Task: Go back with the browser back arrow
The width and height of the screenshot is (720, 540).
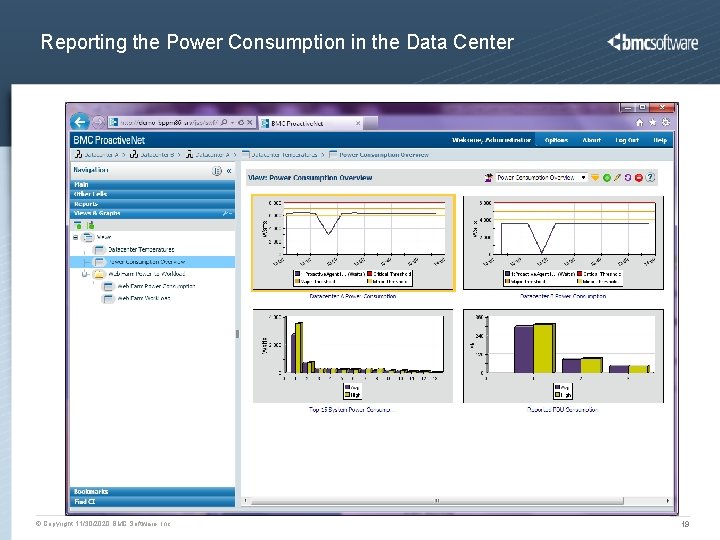Action: [80, 122]
